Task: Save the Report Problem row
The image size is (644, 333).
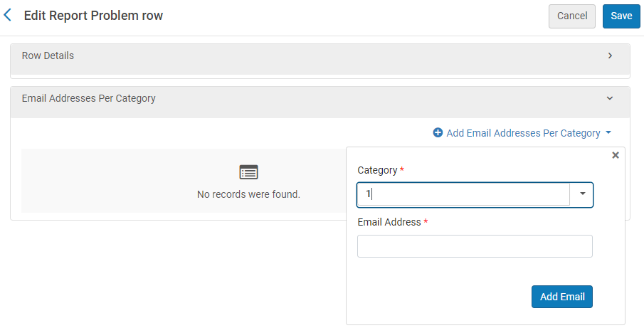Action: [621, 16]
